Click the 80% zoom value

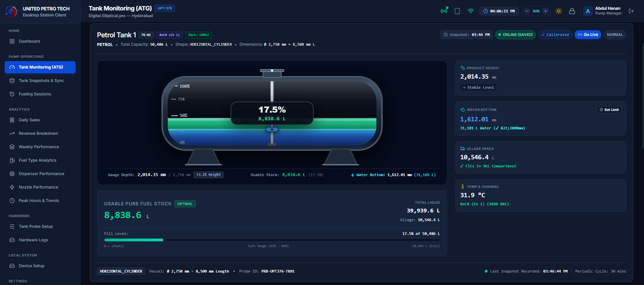point(536,11)
